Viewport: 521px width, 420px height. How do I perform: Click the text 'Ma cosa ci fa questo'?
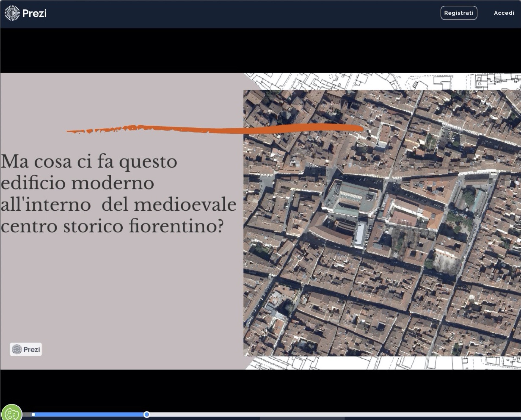tap(89, 162)
